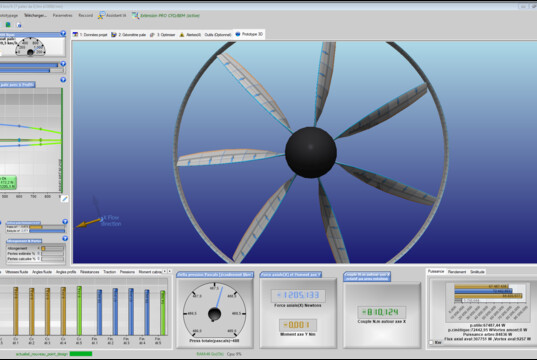The width and height of the screenshot is (537, 360).
Task: Click Extension PRO CFD/BEM (active) label
Action: coord(170,15)
